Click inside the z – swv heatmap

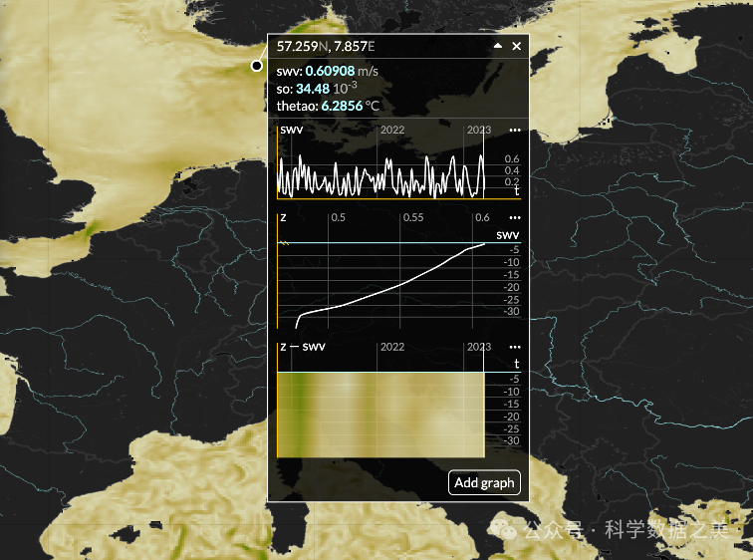pos(380,415)
